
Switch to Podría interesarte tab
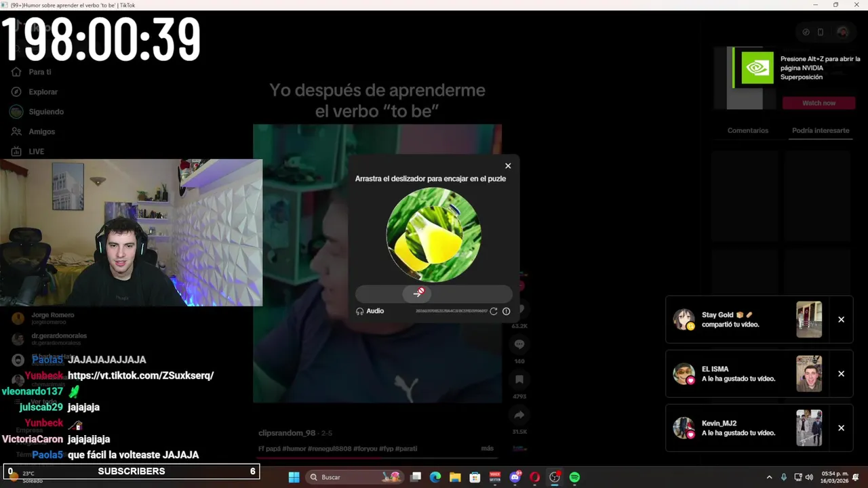pos(821,130)
